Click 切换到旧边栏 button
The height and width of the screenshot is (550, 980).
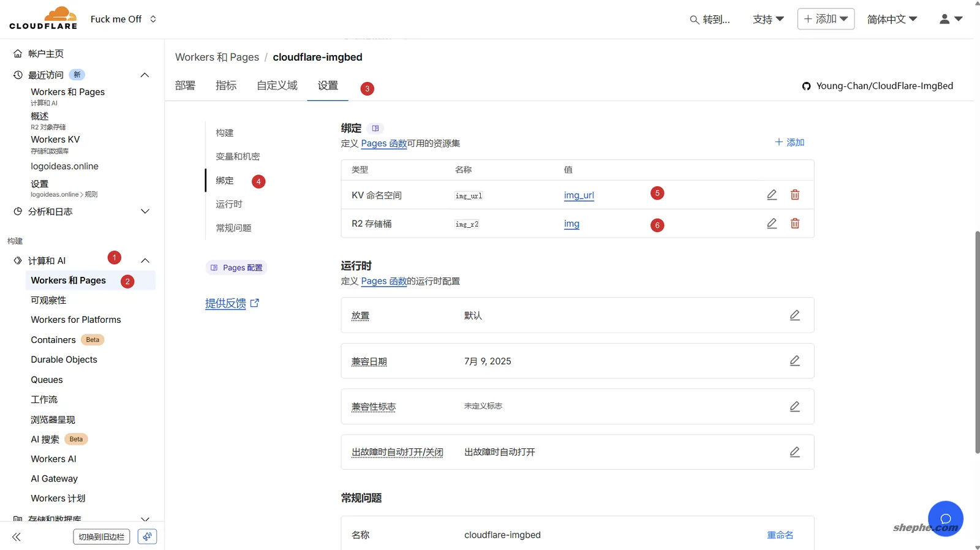102,537
